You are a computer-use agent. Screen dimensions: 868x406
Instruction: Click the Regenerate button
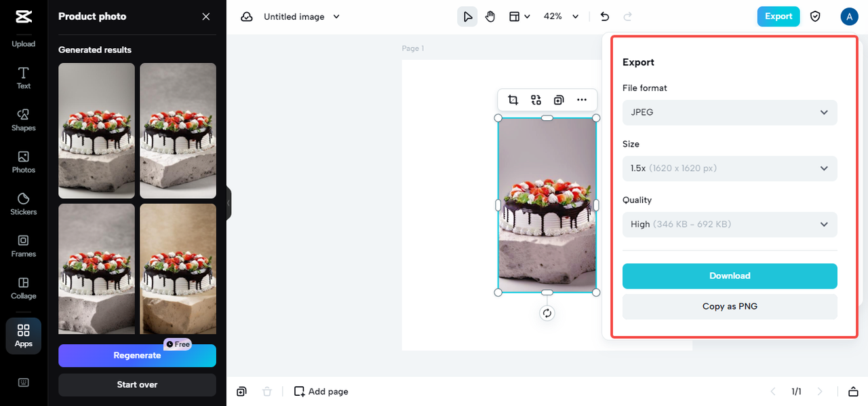pos(137,356)
